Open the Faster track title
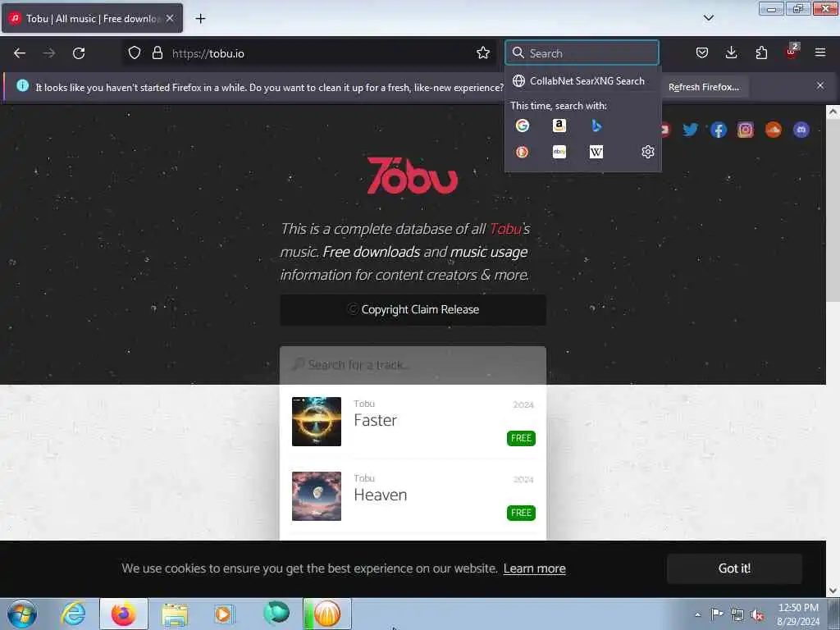 click(375, 420)
